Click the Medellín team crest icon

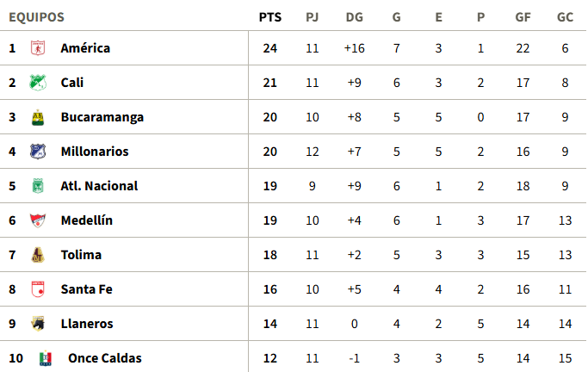pos(38,220)
